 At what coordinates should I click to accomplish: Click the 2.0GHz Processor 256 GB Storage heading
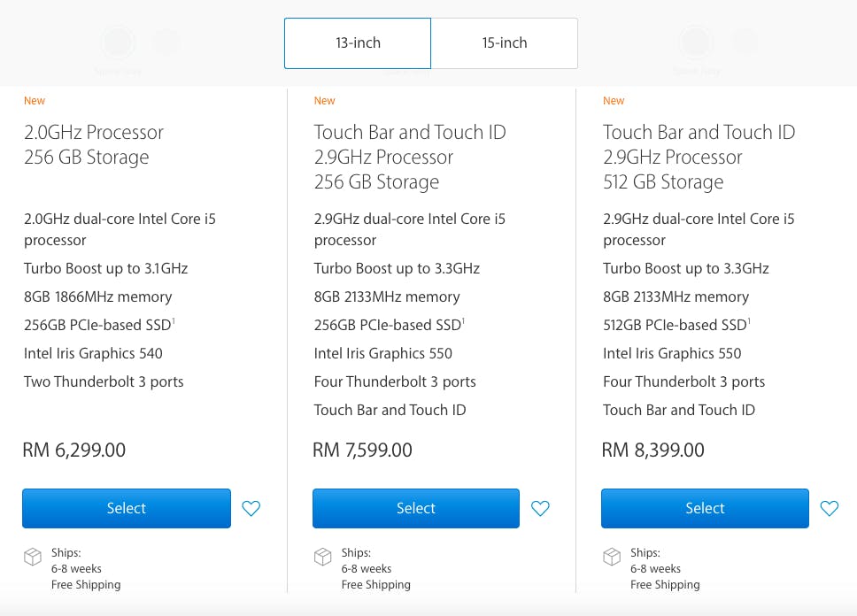pos(94,145)
